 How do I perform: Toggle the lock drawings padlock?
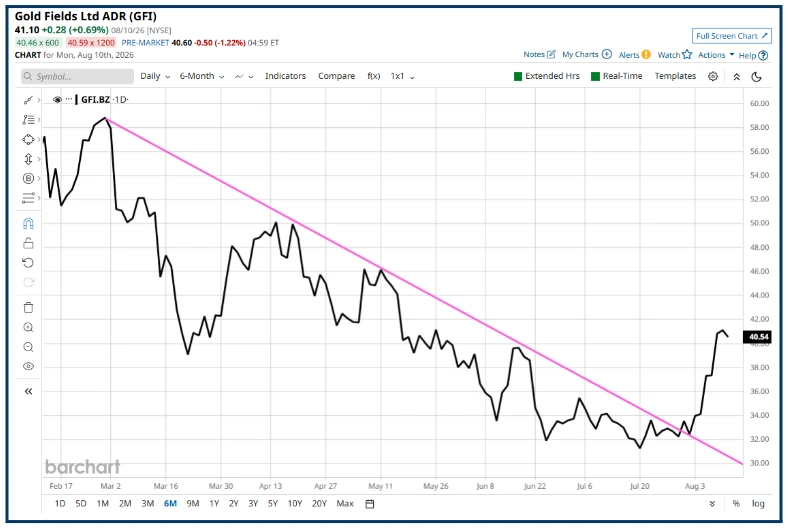[28, 243]
